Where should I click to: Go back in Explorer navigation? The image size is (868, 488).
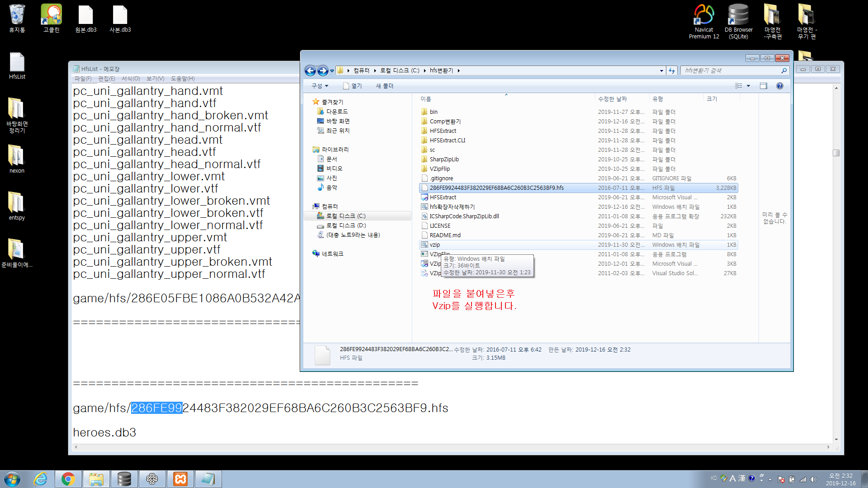310,70
